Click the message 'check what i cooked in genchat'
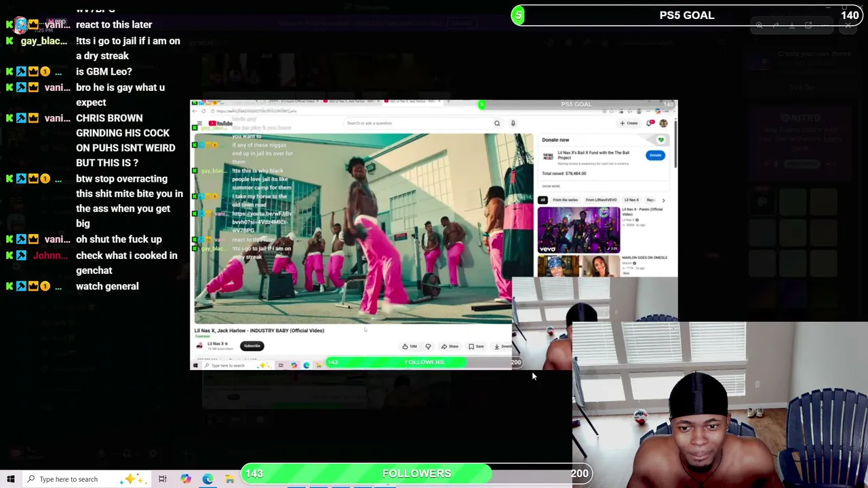The width and height of the screenshot is (868, 488). tap(127, 263)
